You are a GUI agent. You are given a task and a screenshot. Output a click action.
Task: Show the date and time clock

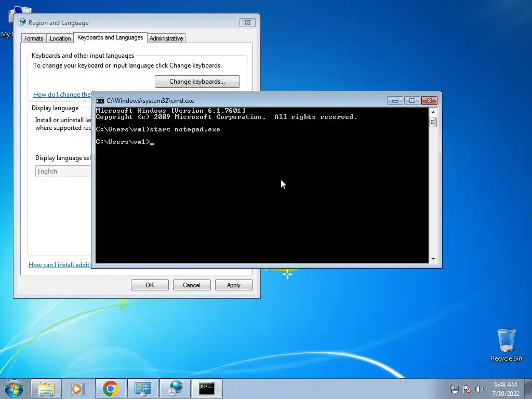tap(506, 389)
